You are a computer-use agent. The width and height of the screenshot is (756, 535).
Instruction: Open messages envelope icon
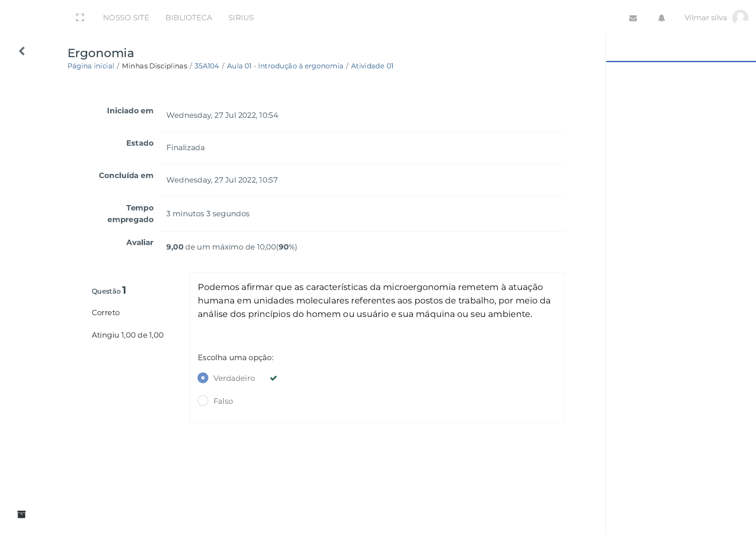[x=633, y=18]
